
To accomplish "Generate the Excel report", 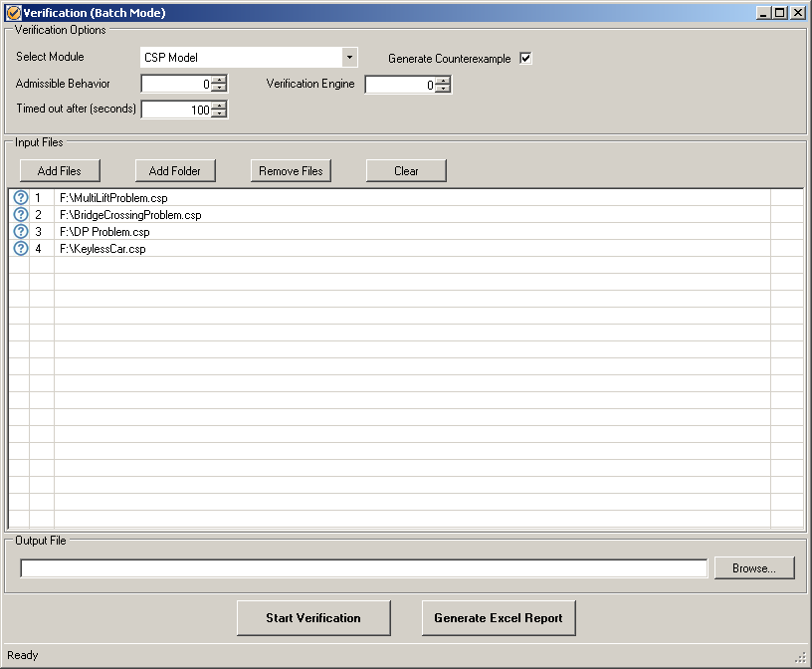I will tap(499, 618).
